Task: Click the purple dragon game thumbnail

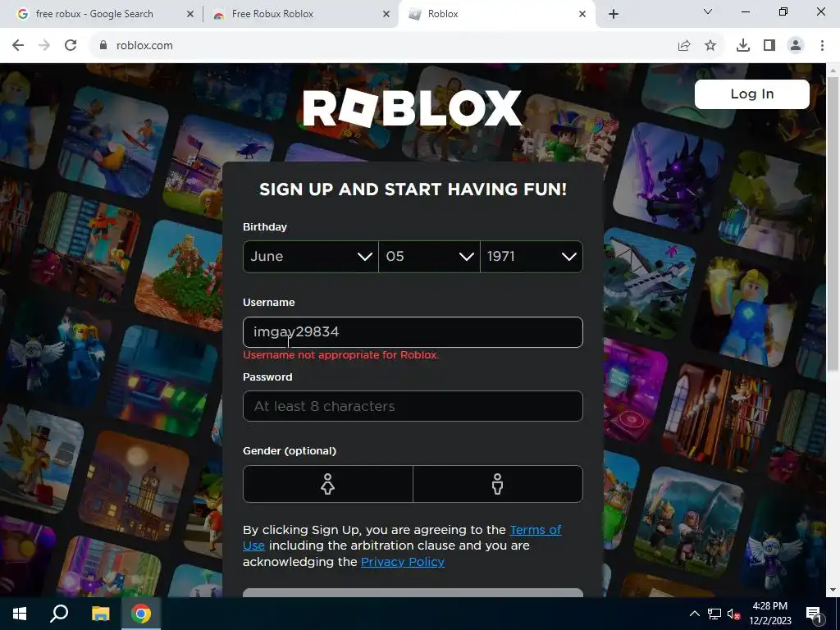Action: pyautogui.click(x=669, y=177)
